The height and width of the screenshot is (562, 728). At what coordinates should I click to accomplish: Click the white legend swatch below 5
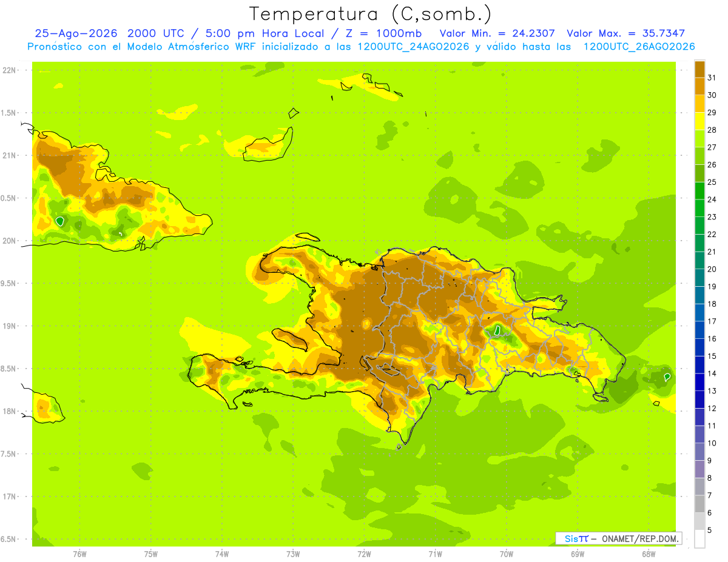click(x=699, y=538)
